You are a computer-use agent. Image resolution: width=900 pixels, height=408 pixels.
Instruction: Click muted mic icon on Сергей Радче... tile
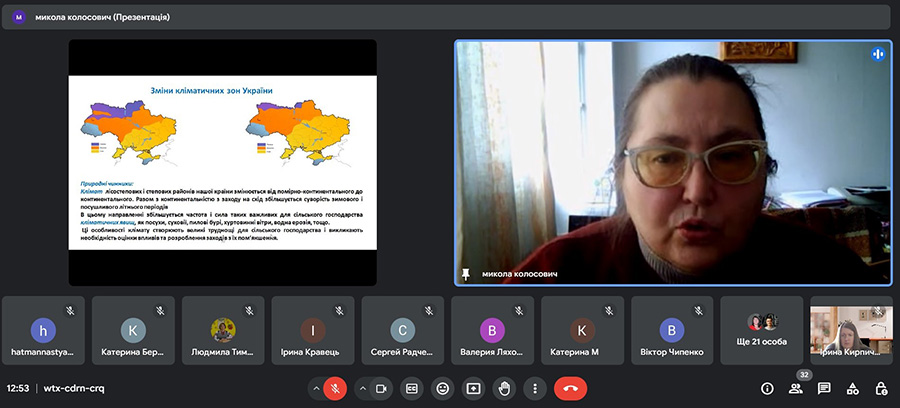429,310
